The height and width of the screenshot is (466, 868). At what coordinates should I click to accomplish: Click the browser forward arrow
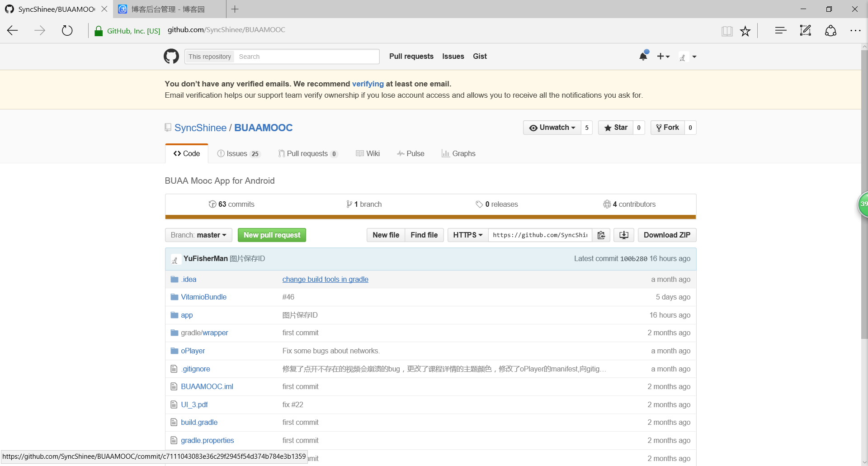(40, 31)
